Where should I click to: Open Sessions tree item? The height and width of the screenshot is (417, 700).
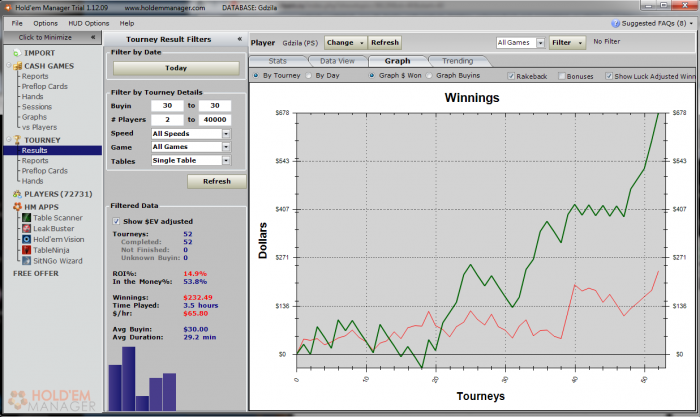coord(37,107)
